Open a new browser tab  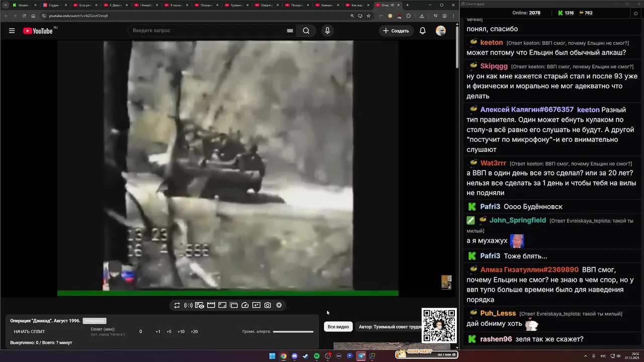click(x=408, y=5)
